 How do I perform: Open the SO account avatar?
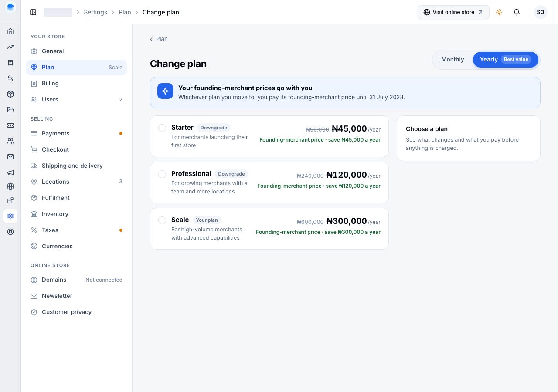click(541, 12)
